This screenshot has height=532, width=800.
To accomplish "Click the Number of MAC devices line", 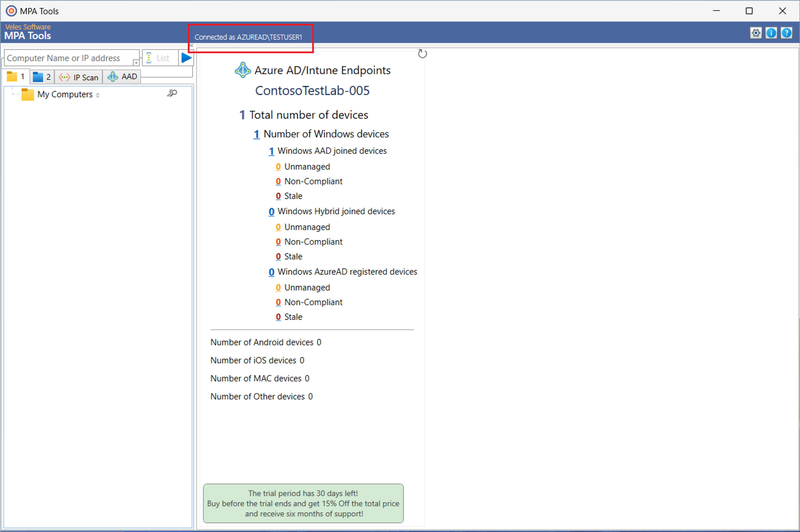I will pyautogui.click(x=260, y=378).
